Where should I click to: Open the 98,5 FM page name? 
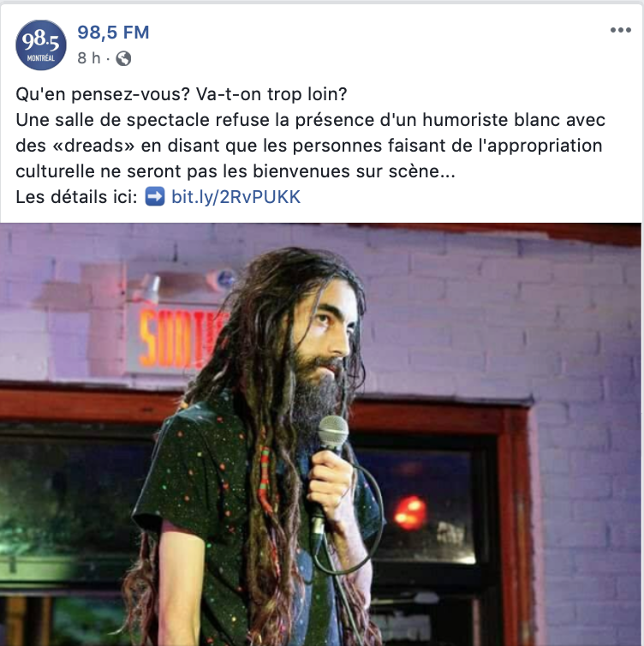tap(113, 33)
